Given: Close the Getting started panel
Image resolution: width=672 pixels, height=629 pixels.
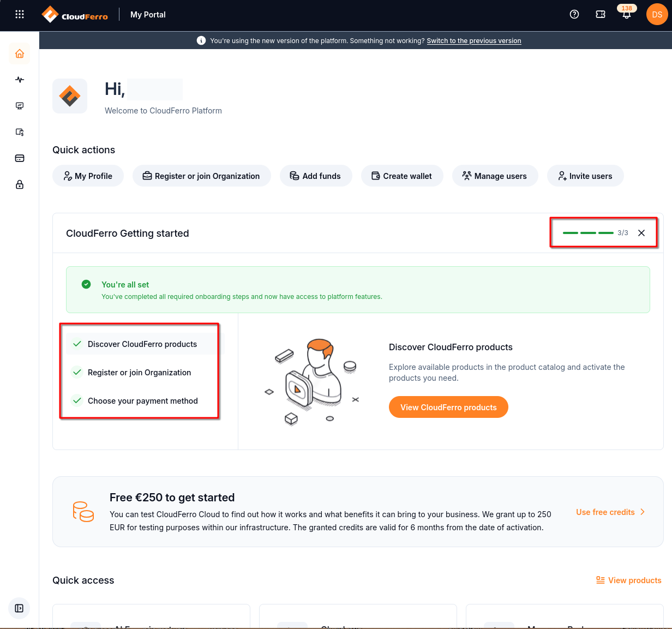Looking at the screenshot, I should coord(641,233).
